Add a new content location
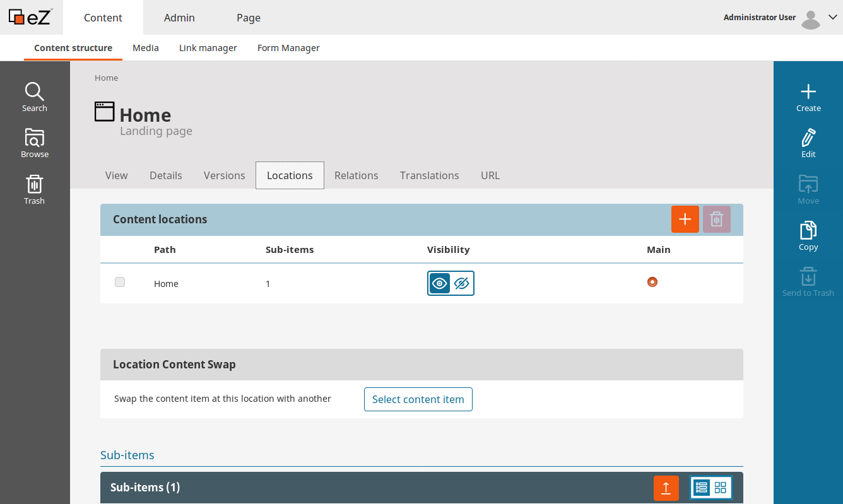 pyautogui.click(x=685, y=219)
